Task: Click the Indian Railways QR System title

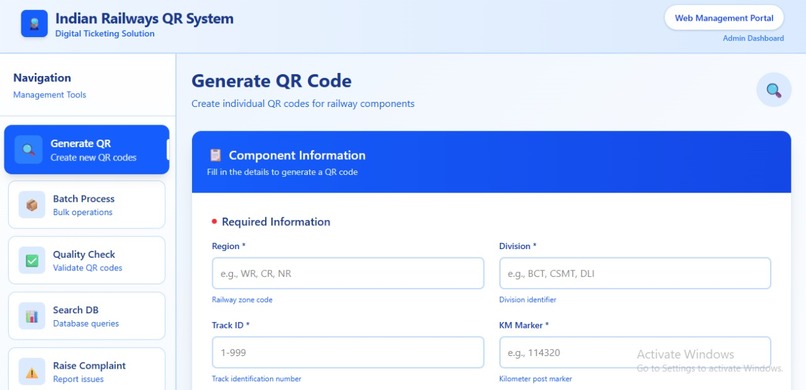Action: (144, 18)
